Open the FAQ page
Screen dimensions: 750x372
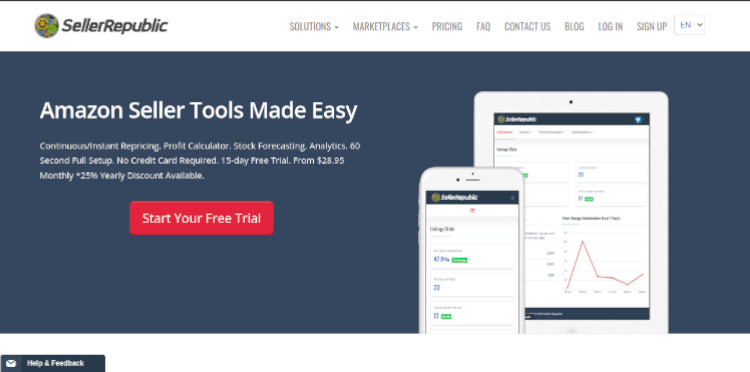[x=483, y=27]
